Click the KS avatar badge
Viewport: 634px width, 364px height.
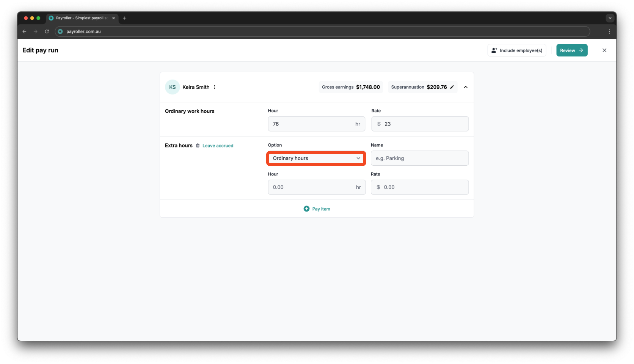pyautogui.click(x=173, y=87)
